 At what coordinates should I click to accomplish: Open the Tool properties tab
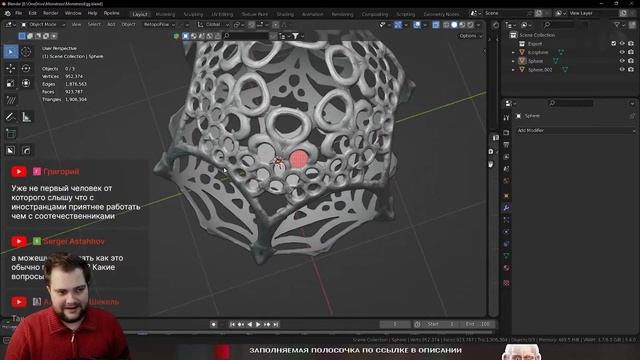pos(507,118)
